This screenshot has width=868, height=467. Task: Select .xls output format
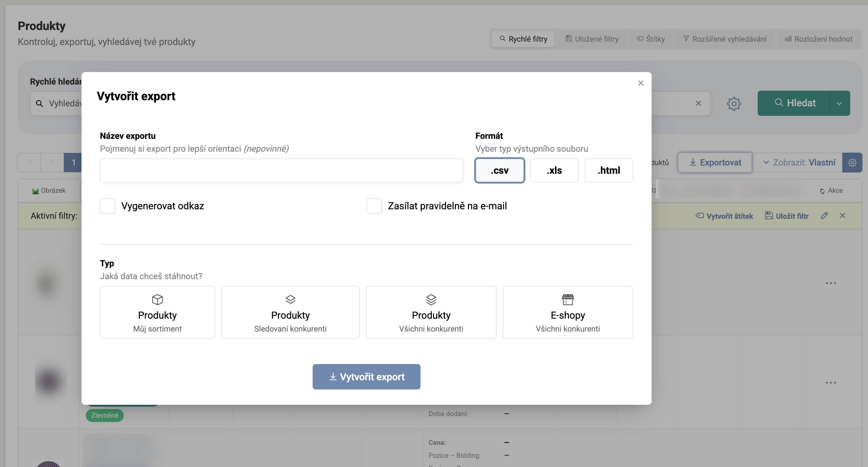554,170
